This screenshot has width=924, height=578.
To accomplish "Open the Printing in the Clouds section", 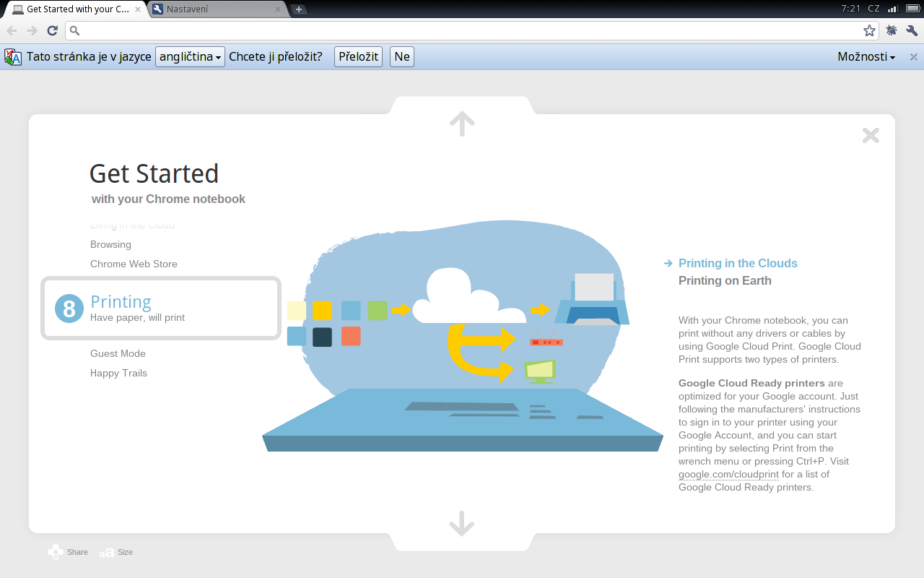I will (x=738, y=264).
